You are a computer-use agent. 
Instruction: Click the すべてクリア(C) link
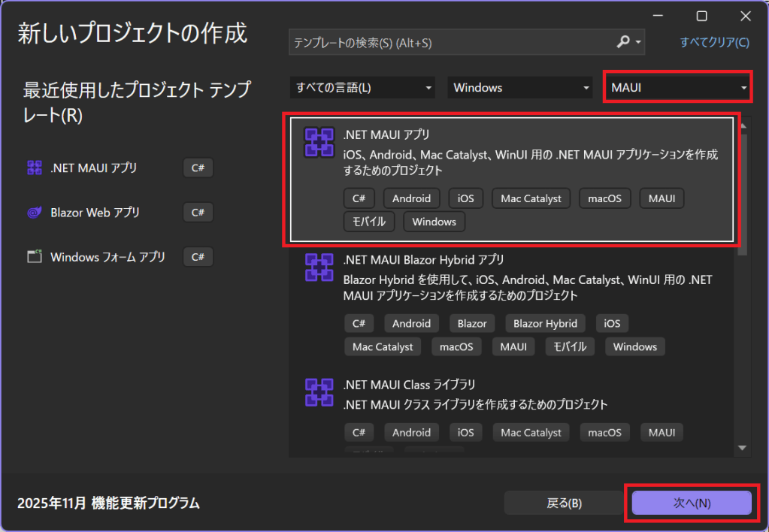pyautogui.click(x=714, y=43)
